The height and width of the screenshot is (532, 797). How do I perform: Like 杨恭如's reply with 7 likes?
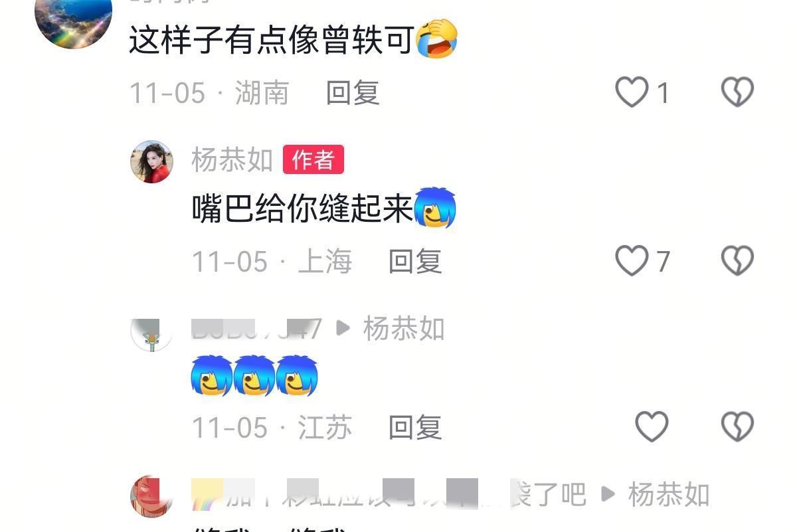pos(632,261)
